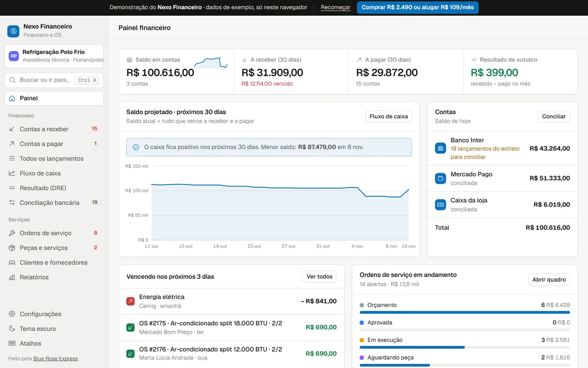
Task: Click the Resultado (DRE) icon
Action: (12, 188)
